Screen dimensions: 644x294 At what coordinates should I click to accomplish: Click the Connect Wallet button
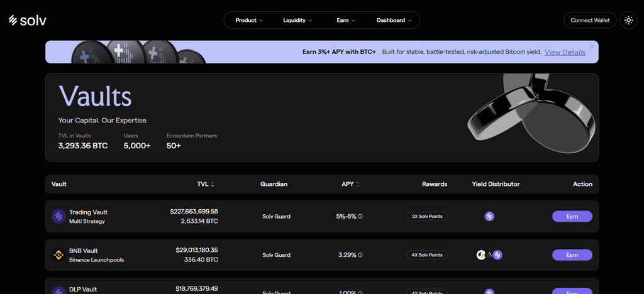(x=590, y=20)
